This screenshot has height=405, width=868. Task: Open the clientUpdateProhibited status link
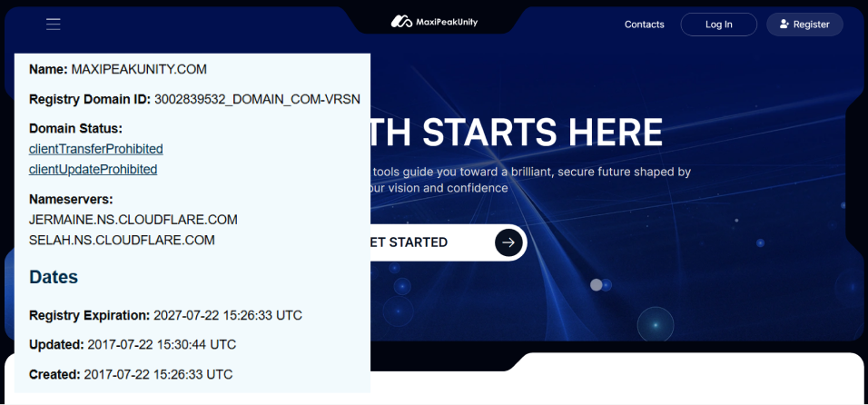tap(94, 170)
